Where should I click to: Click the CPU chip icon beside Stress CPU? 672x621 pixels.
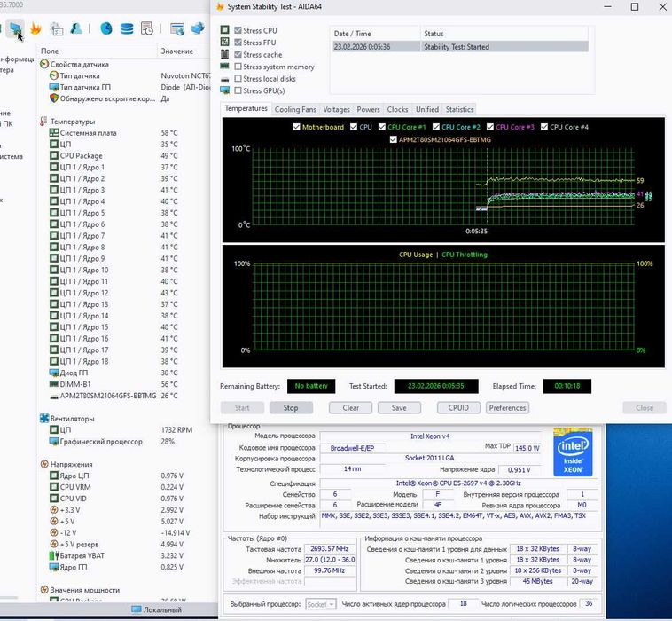click(224, 29)
